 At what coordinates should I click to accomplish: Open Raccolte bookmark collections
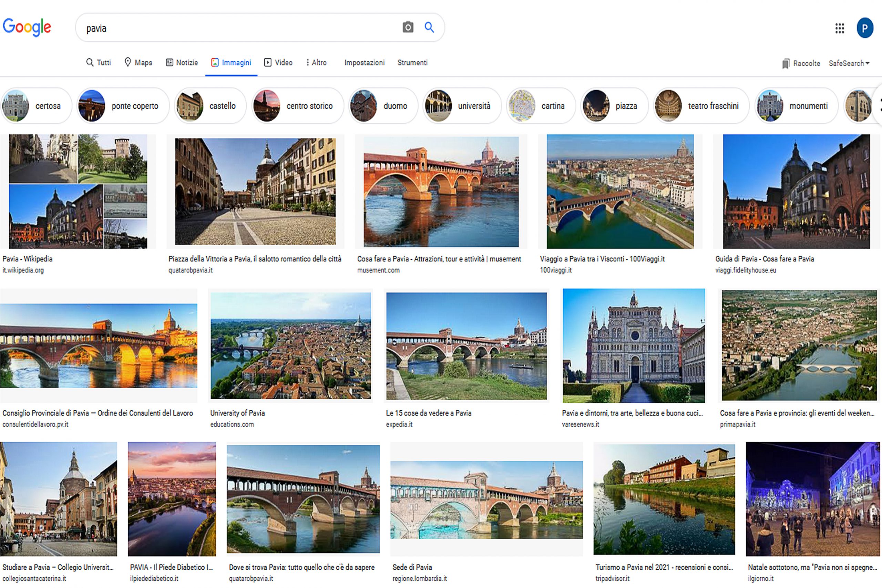pos(801,63)
